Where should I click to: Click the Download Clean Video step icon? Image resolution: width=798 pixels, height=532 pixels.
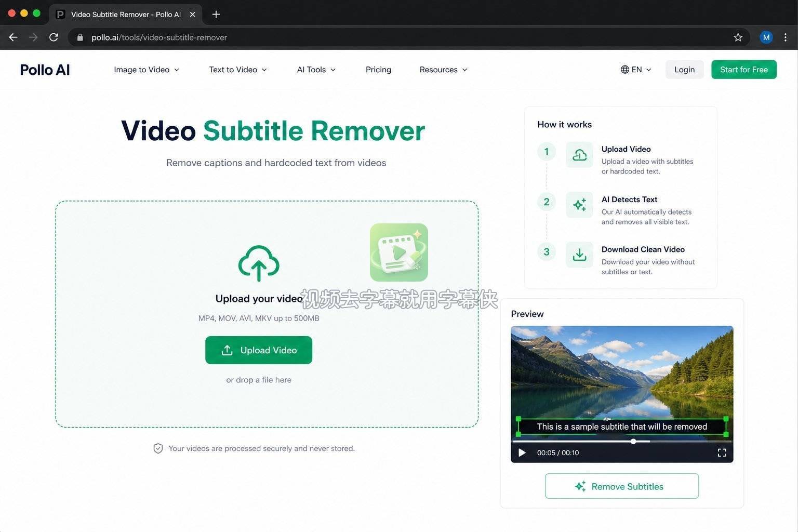tap(579, 255)
